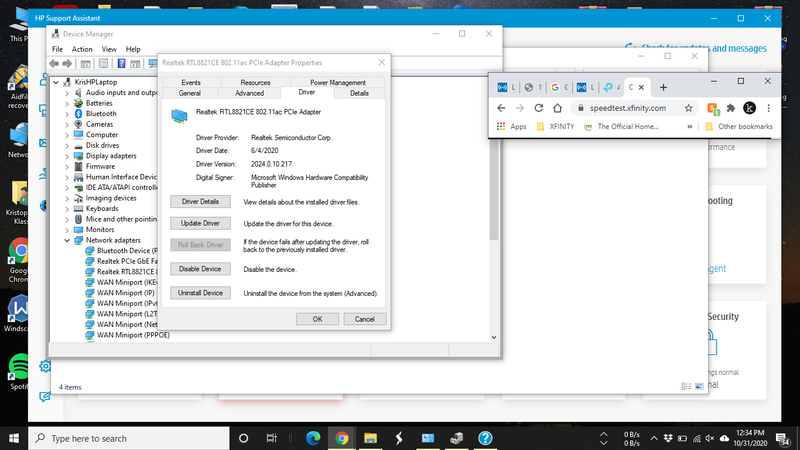
Task: Expand Cameras node in device tree
Action: pos(67,124)
